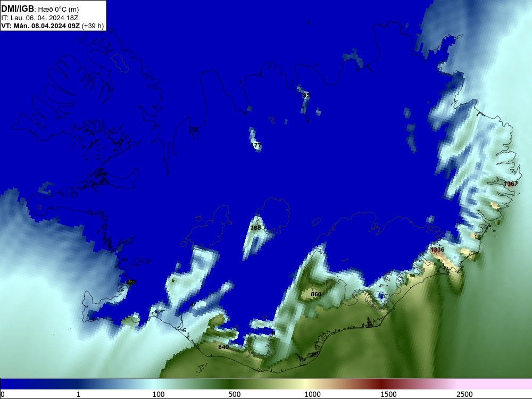Click the '849' height value on the map
The height and width of the screenshot is (399, 532).
[x=223, y=347]
